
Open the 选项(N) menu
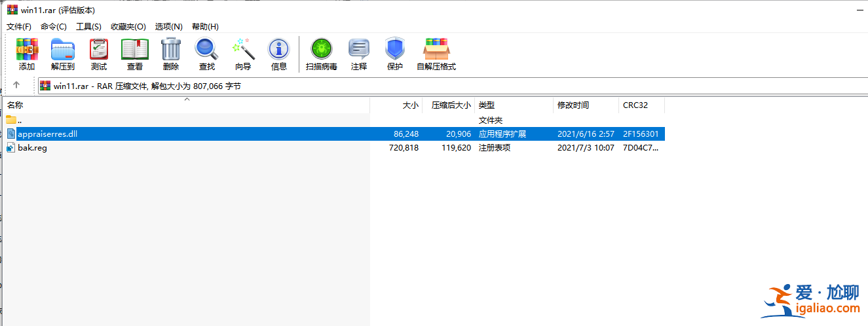coord(168,26)
